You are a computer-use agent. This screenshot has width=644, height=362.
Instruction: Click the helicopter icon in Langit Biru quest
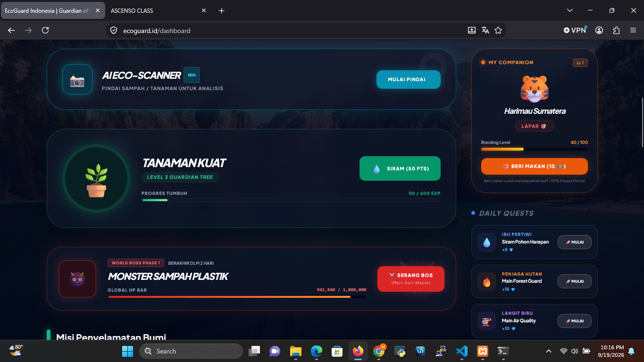click(486, 321)
